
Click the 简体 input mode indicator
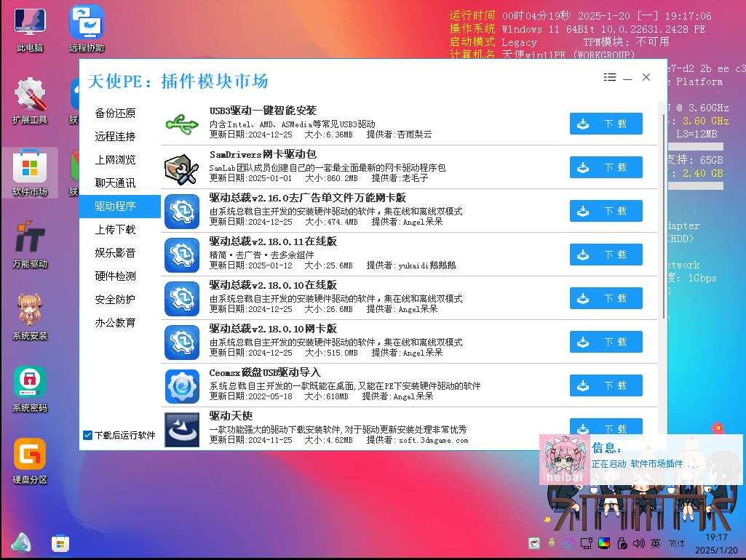(677, 543)
